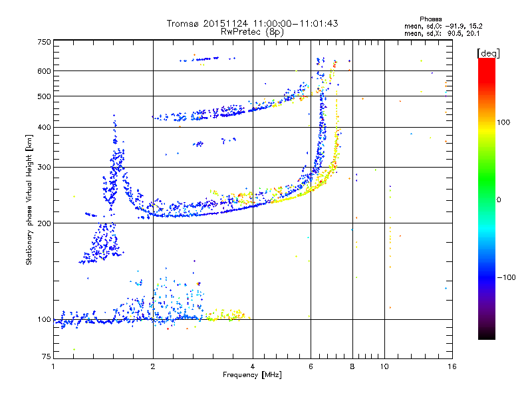Click the plot title 'Tromsø 20151124 11:00:00-11:01:43'
532x399 pixels.
tap(252, 23)
